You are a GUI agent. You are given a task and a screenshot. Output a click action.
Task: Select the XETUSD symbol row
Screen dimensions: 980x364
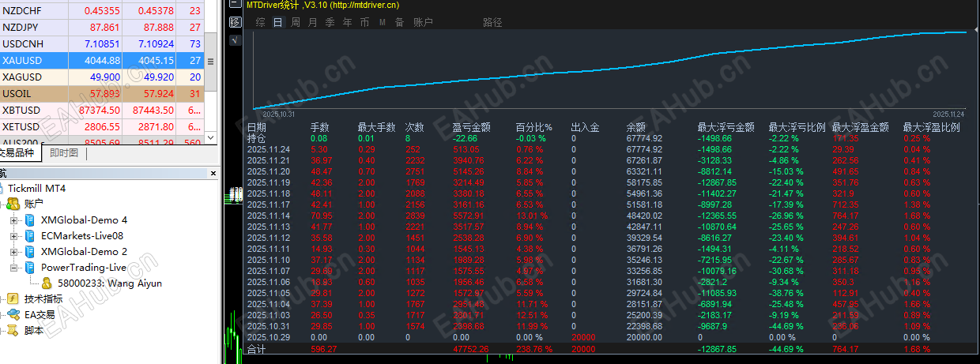pyautogui.click(x=103, y=126)
